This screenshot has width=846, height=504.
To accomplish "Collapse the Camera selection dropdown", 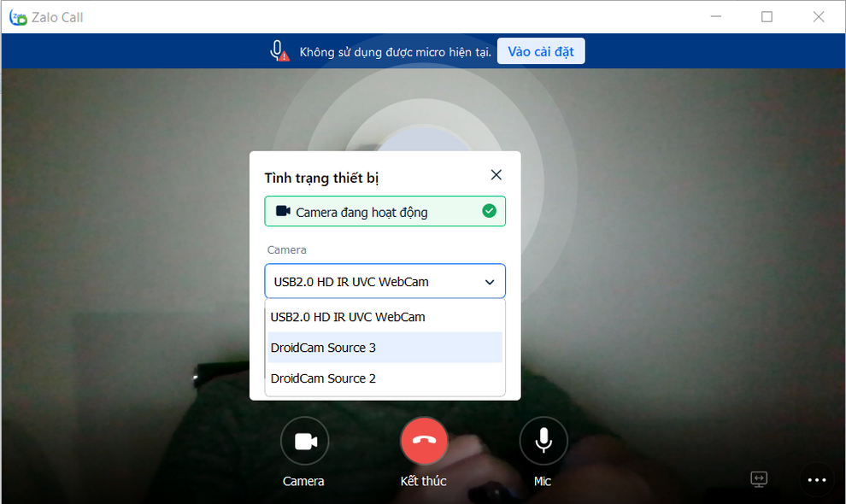I will [385, 281].
